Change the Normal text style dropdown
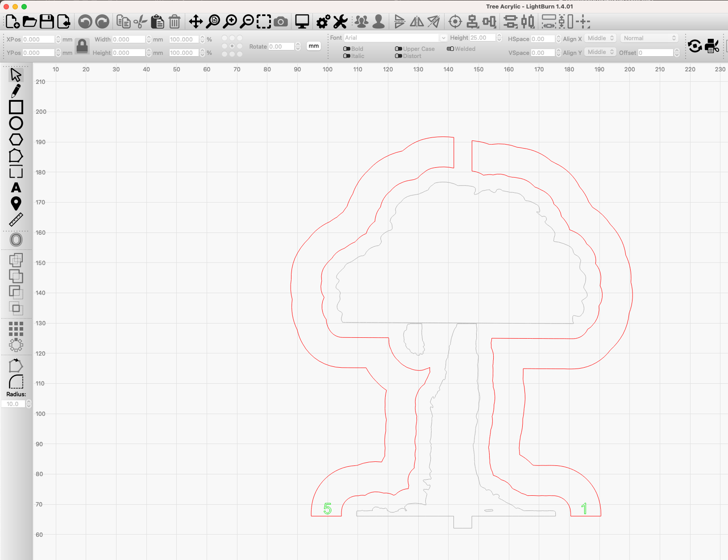 [x=649, y=37]
